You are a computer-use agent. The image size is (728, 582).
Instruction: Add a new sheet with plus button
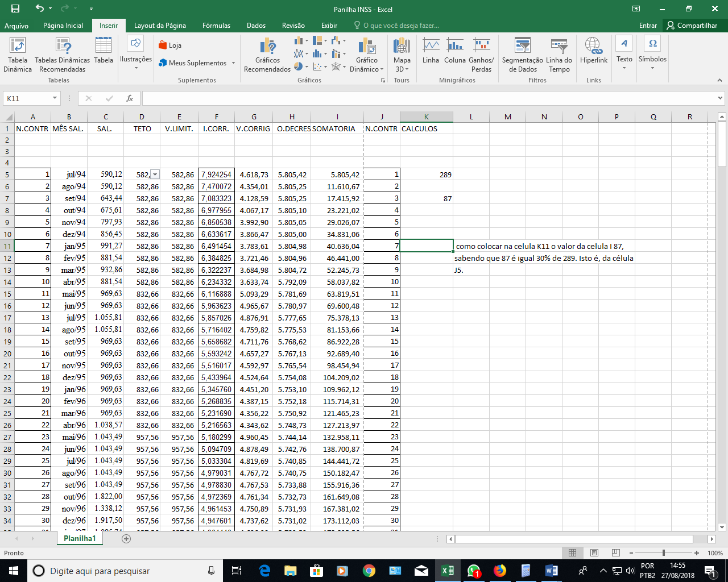point(126,539)
